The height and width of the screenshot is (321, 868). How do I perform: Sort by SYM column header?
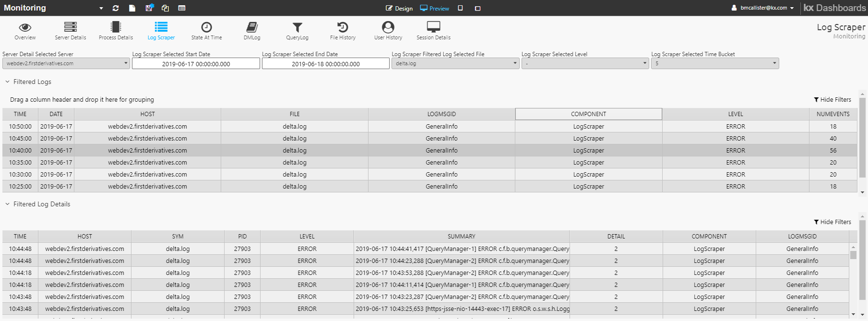[178, 237]
